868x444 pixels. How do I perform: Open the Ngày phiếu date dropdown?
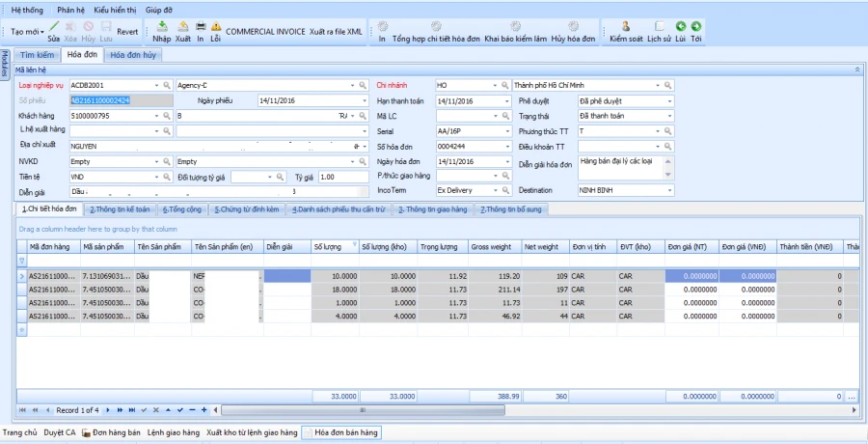point(365,101)
